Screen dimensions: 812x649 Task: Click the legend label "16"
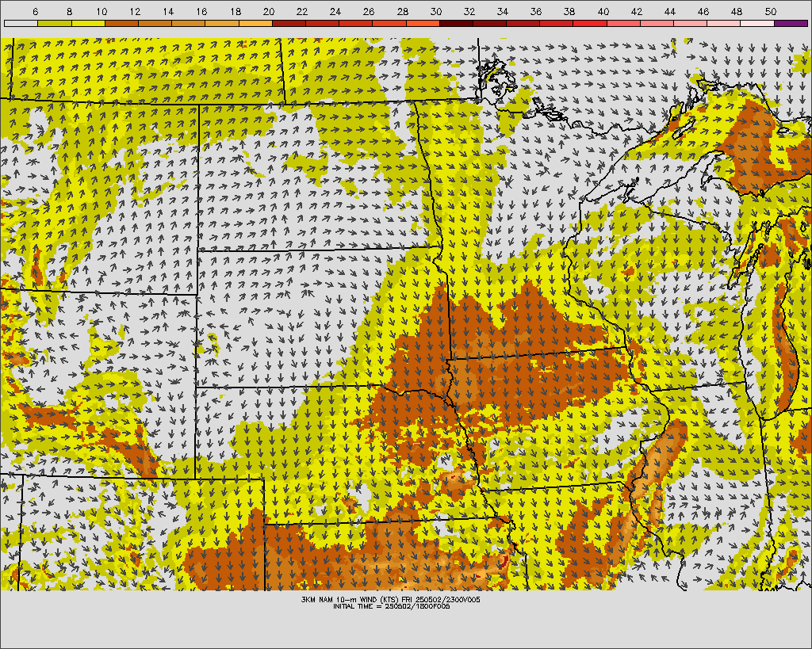point(202,11)
